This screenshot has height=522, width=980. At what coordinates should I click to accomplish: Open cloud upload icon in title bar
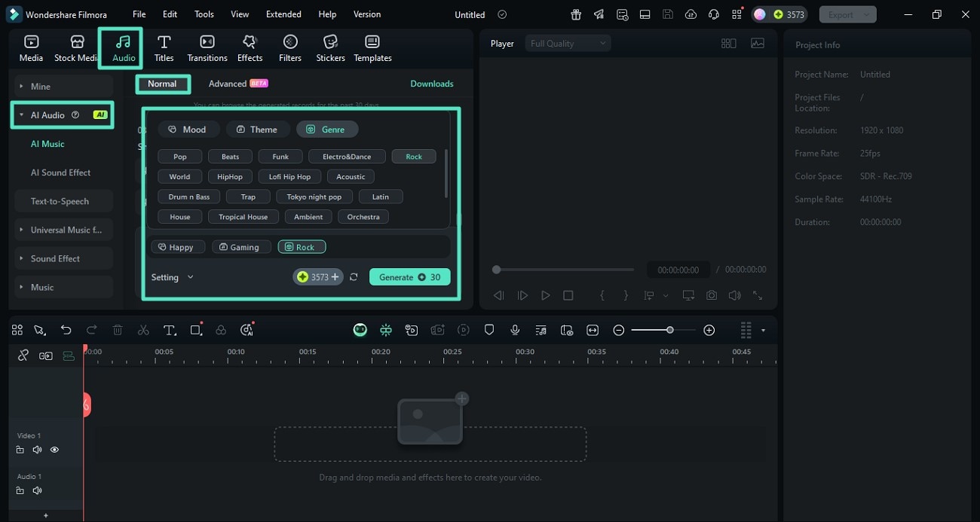pos(691,14)
